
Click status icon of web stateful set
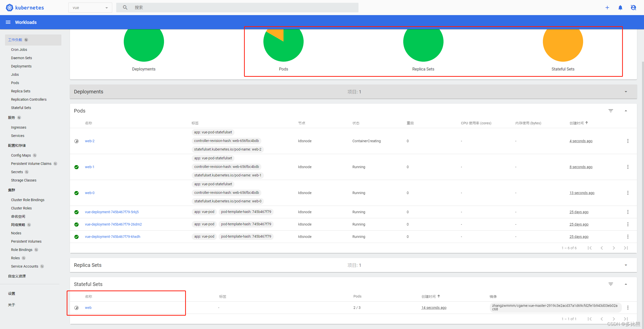[76, 308]
